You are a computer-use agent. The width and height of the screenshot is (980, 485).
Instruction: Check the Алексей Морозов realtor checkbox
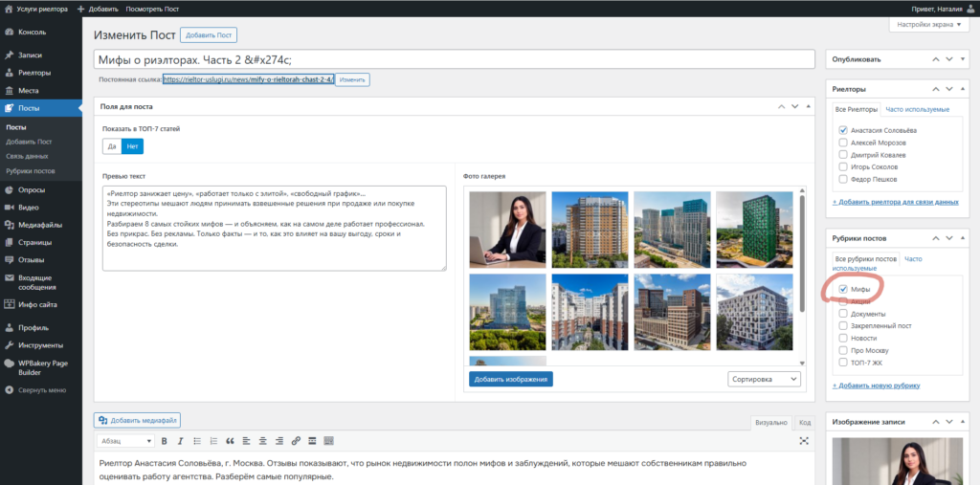pyautogui.click(x=843, y=143)
